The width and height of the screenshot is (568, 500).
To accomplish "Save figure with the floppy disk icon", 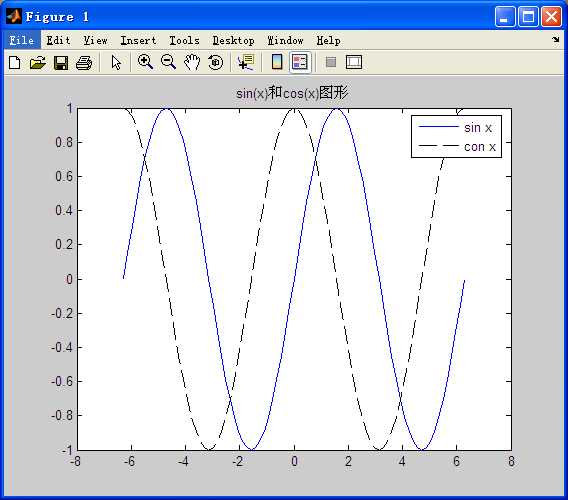I will (x=61, y=63).
